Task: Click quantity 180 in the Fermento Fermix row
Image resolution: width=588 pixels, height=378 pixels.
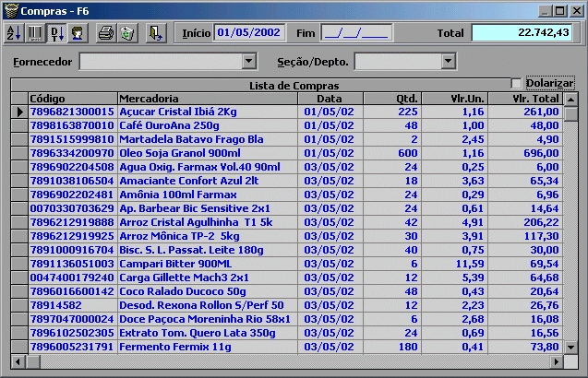Action: (x=408, y=348)
